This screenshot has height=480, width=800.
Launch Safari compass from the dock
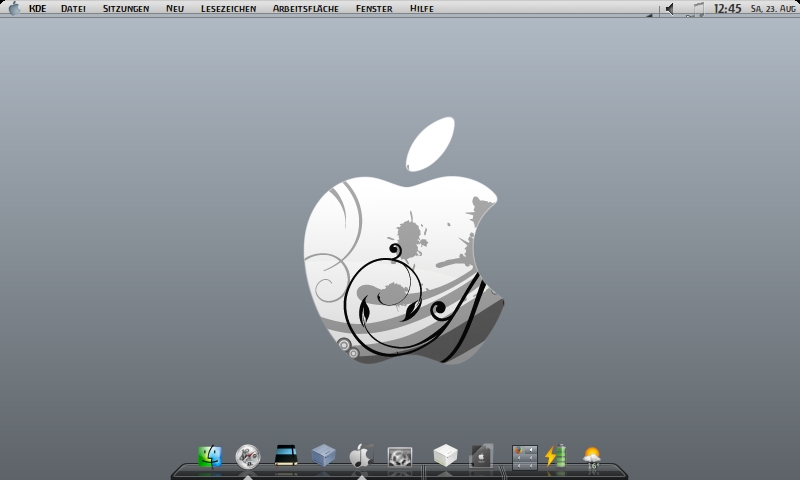coord(247,457)
